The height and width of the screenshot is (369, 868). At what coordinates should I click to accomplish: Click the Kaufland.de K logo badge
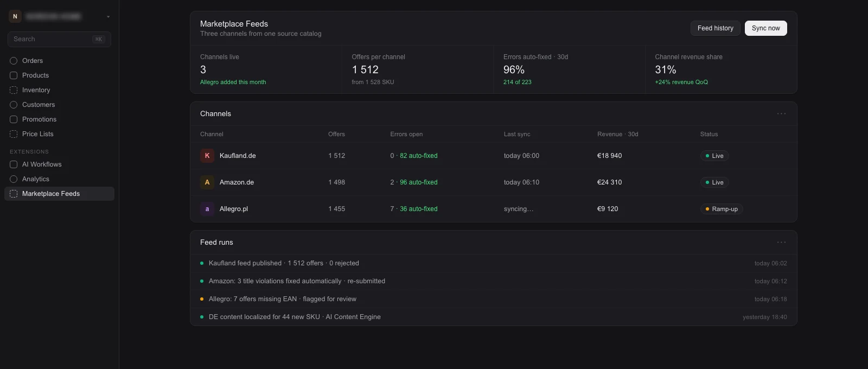(207, 156)
